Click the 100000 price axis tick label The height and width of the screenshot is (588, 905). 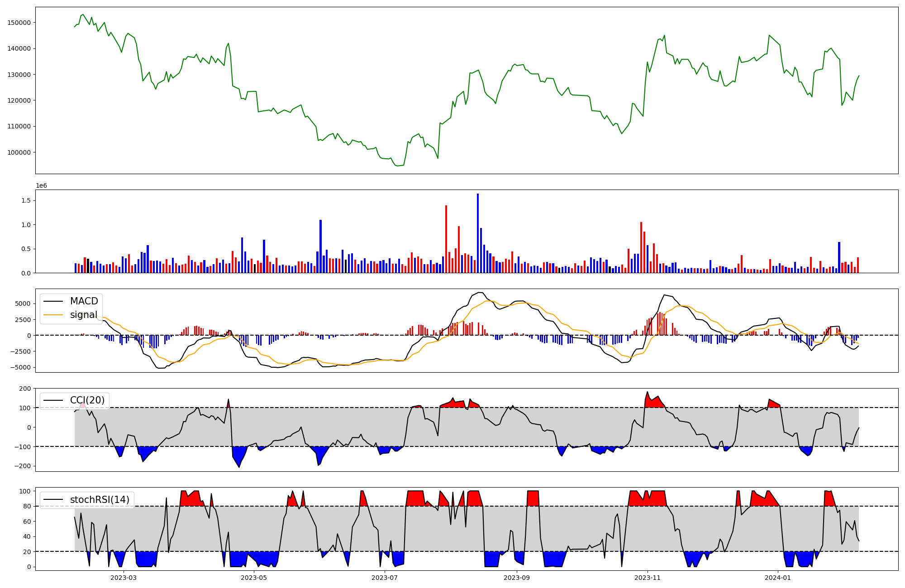point(19,152)
